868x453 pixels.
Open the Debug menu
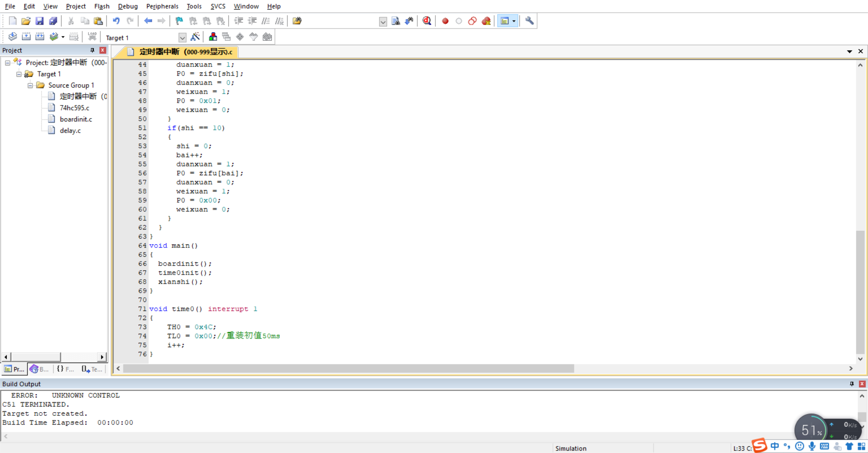coord(128,6)
